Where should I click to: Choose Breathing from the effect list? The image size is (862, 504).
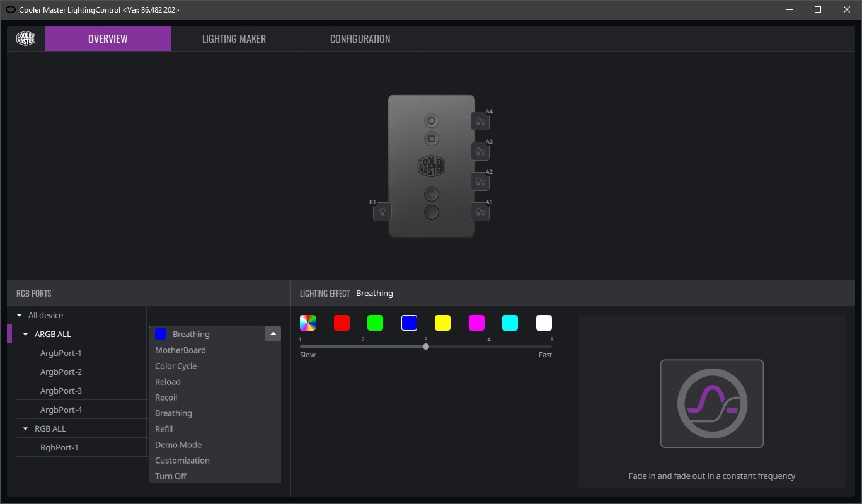pyautogui.click(x=215, y=413)
